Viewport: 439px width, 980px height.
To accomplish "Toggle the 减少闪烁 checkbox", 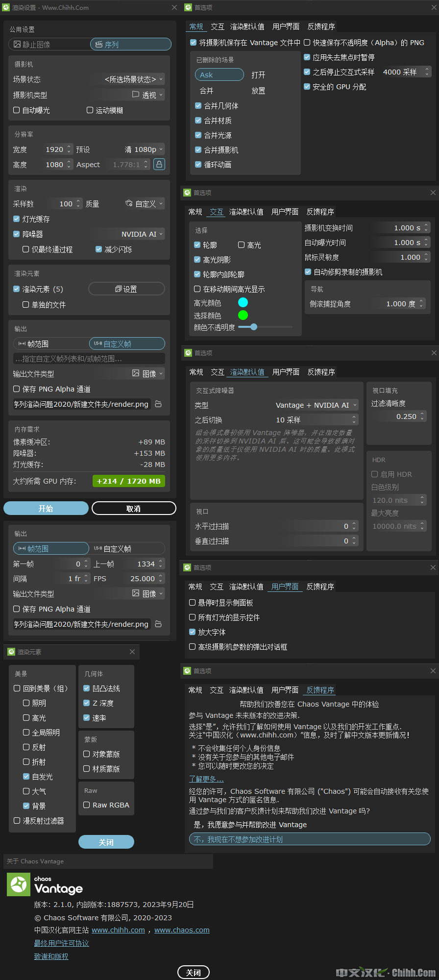I will [x=98, y=249].
